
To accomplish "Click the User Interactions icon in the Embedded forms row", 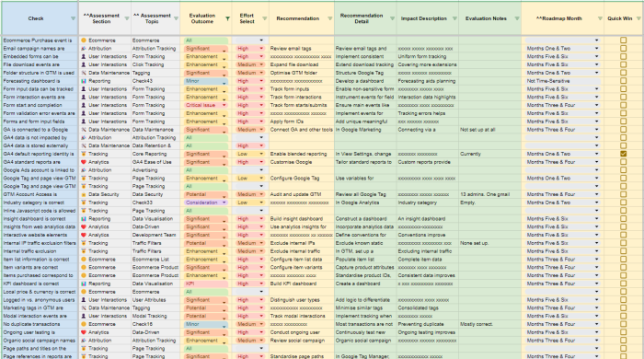I will click(x=84, y=57).
